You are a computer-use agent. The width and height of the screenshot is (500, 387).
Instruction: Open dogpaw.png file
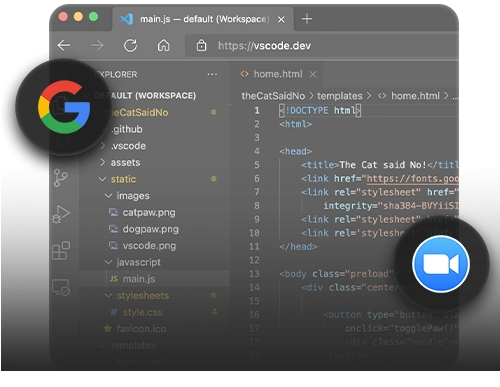coord(150,229)
